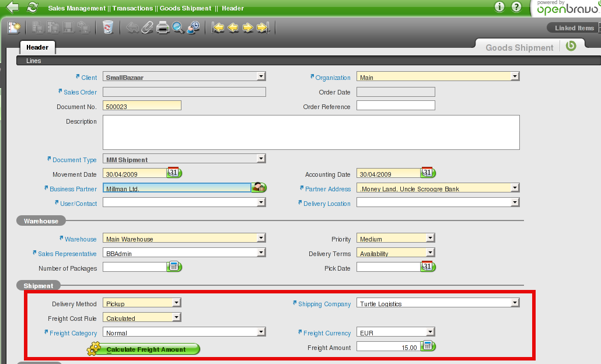Open the Freight Amount calculator icon
This screenshot has height=364, width=601.
428,346
